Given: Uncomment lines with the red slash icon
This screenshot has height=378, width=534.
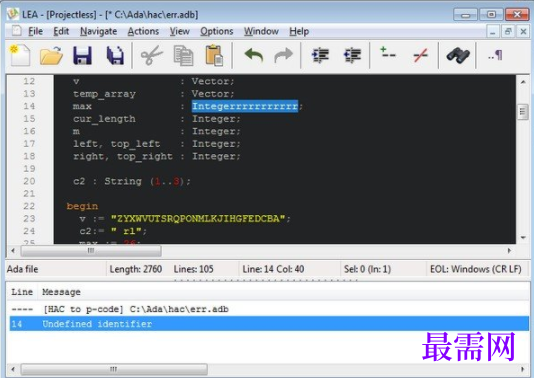Looking at the screenshot, I should tap(421, 55).
